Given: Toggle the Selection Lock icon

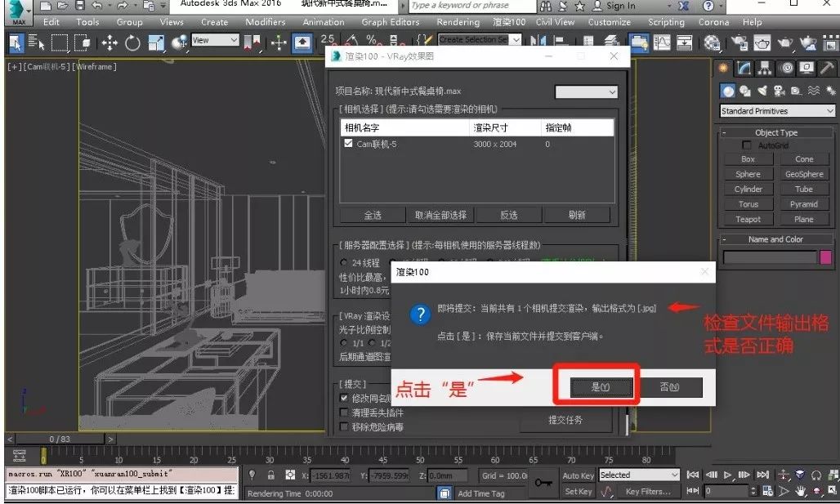Looking at the screenshot, I should [x=270, y=475].
